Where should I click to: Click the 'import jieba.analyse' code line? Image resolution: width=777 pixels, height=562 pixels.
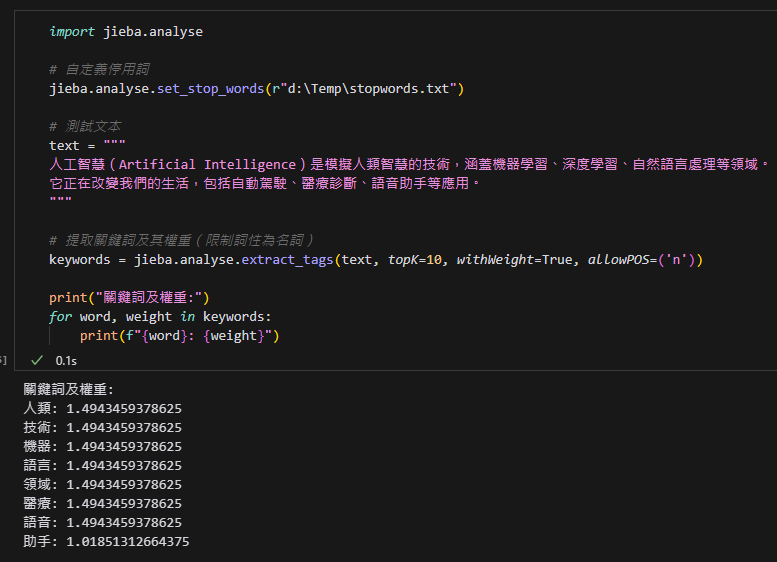[126, 32]
